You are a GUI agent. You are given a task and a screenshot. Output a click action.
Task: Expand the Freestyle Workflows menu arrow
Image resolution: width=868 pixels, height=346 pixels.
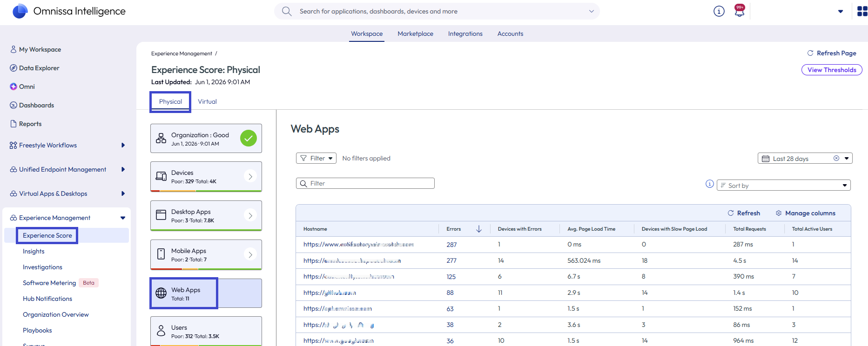tap(123, 145)
